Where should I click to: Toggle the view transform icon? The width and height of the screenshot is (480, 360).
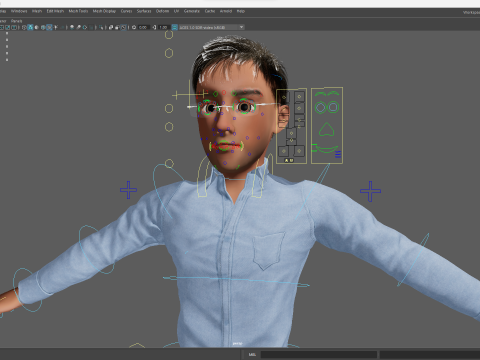pos(174,27)
